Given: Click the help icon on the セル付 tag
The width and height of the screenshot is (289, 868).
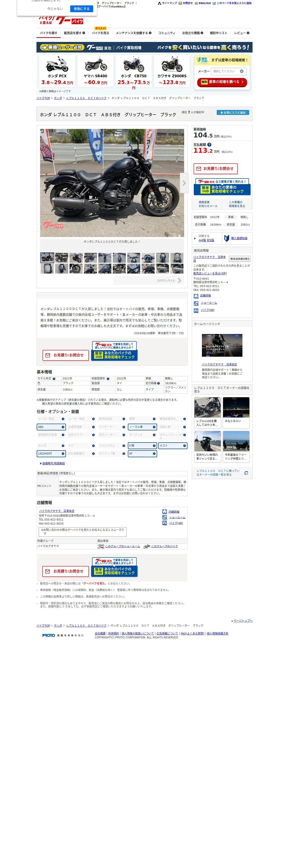Looking at the screenshot, I should coord(63,446).
